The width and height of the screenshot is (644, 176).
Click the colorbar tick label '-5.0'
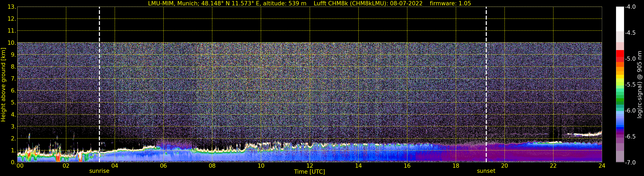pos(630,59)
